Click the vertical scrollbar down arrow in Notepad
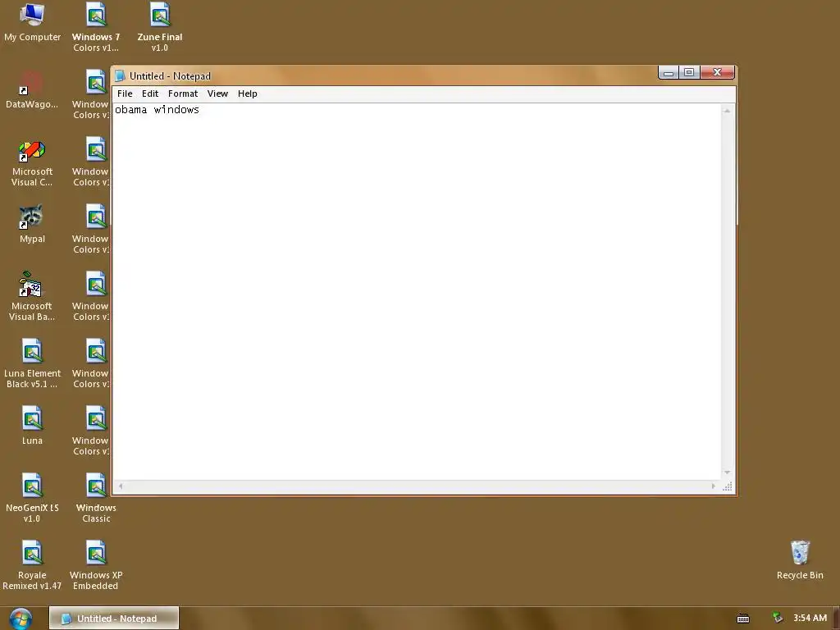The image size is (840, 630). coord(727,472)
